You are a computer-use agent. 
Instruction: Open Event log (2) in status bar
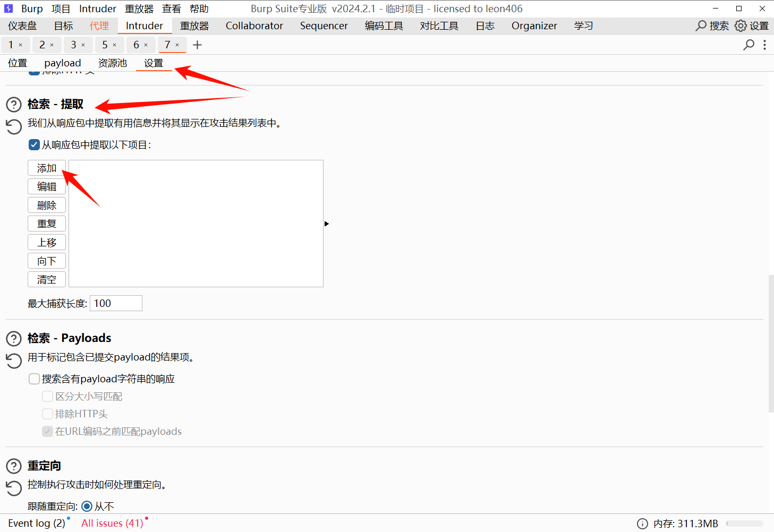pos(37,523)
